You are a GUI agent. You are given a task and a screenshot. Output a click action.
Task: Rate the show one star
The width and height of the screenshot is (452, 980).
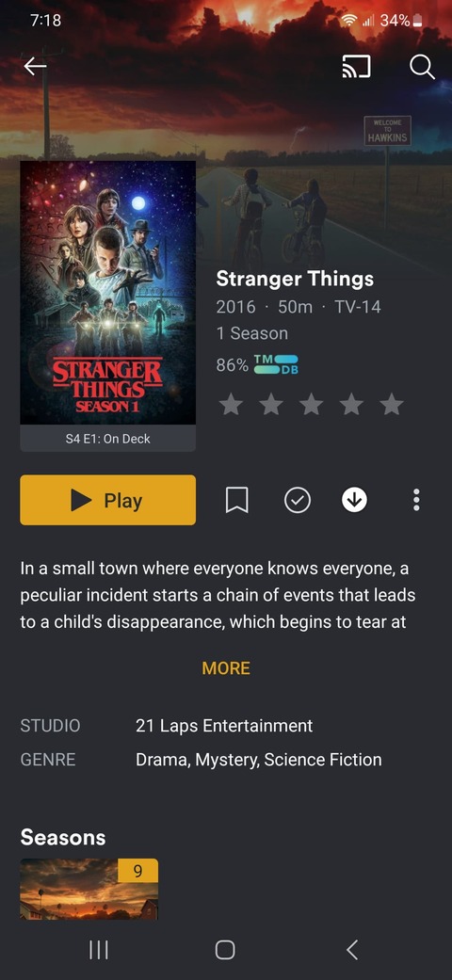point(231,405)
